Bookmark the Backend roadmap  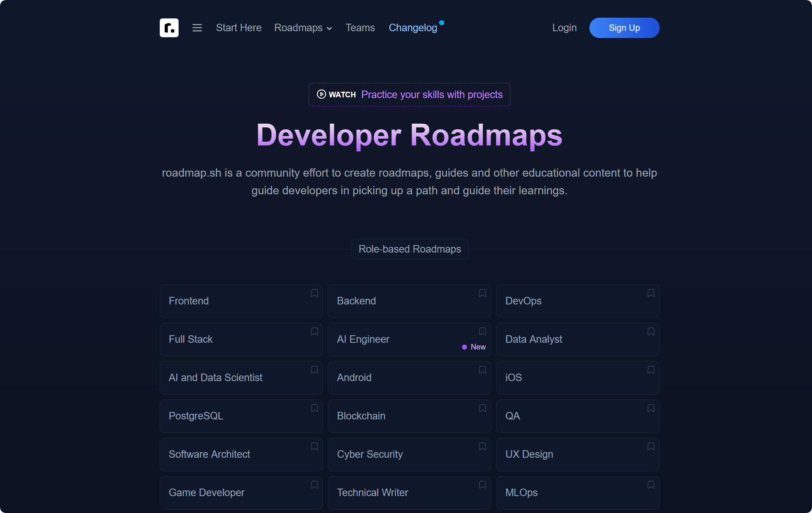[482, 293]
